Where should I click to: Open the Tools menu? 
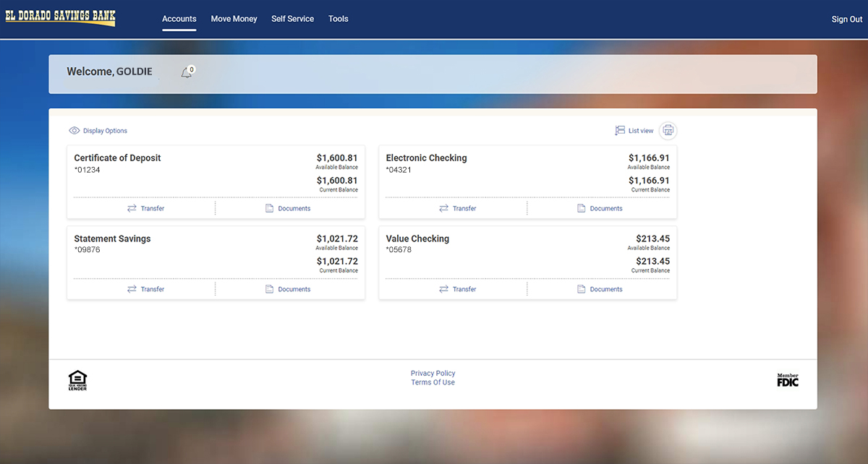pos(338,19)
